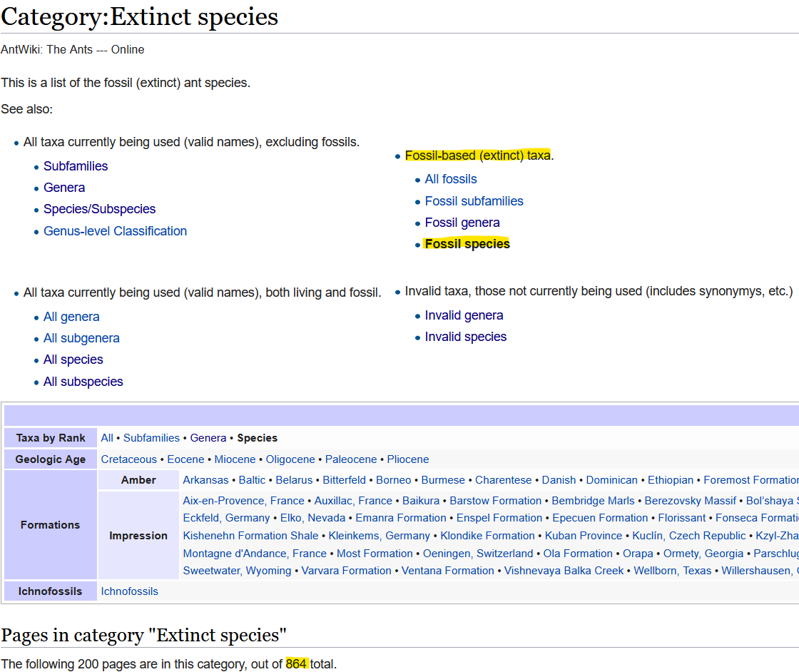
Task: Select Dominican amber link
Action: tap(611, 480)
